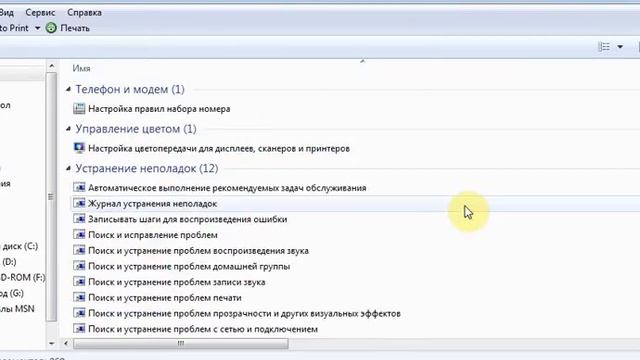The width and height of the screenshot is (640, 360).
Task: Collapse the Телефон и модем group
Action: point(69,89)
